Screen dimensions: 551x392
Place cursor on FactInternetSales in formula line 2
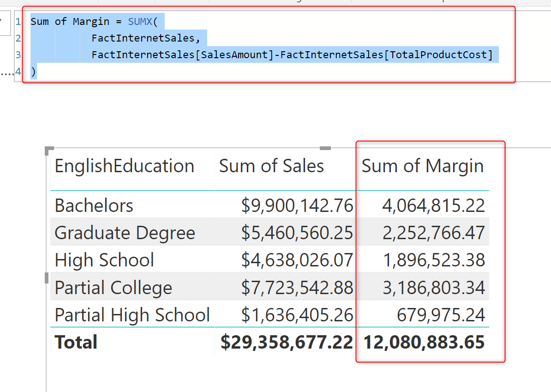(x=145, y=38)
